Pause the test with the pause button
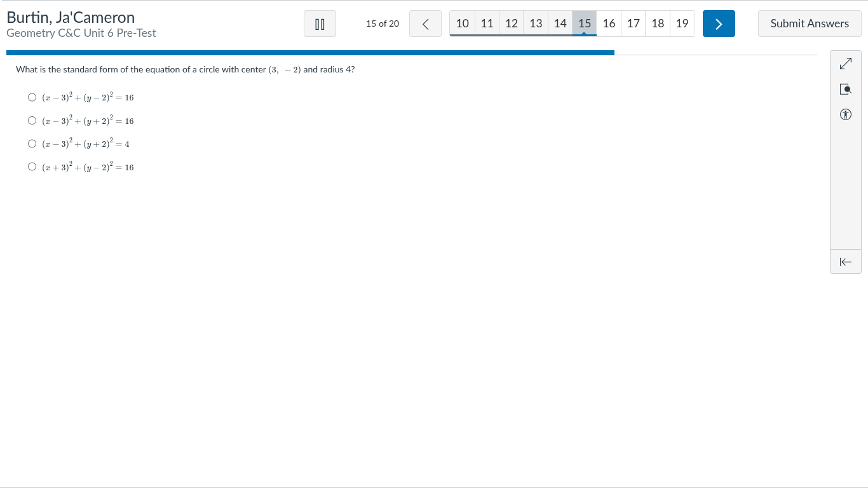Image resolution: width=868 pixels, height=488 pixels. point(320,24)
